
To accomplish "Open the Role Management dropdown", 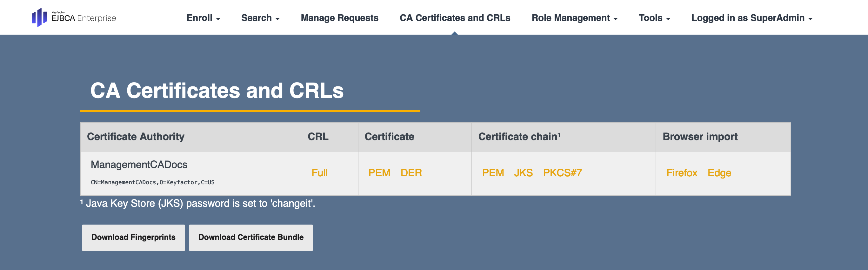I will pyautogui.click(x=574, y=18).
